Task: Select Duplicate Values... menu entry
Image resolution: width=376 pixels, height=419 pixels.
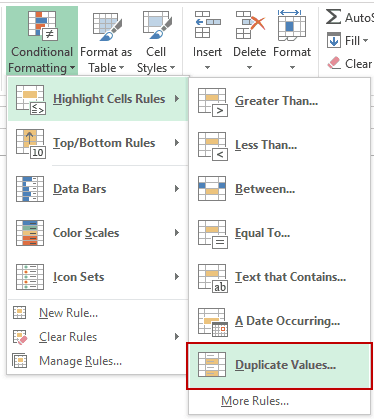Action: 279,366
